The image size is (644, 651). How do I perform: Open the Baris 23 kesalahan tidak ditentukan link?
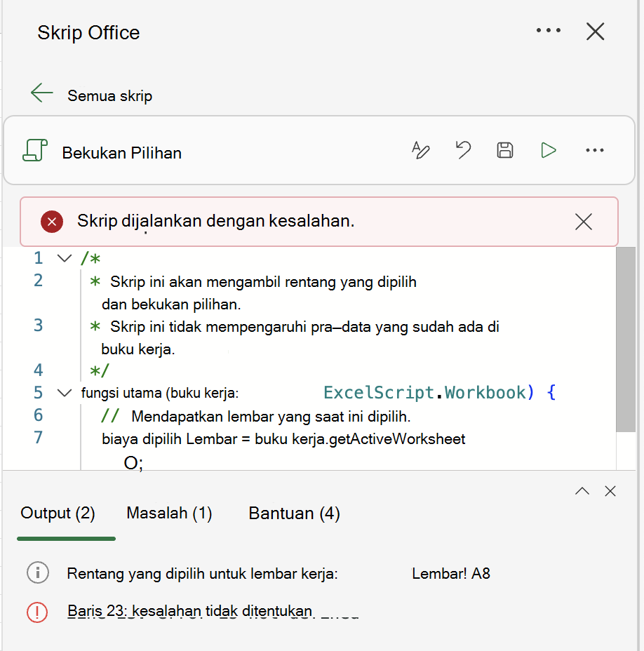[x=189, y=611]
